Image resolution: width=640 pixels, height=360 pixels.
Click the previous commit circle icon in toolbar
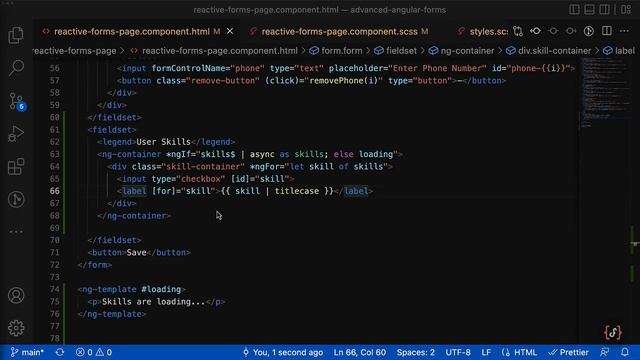[553, 31]
